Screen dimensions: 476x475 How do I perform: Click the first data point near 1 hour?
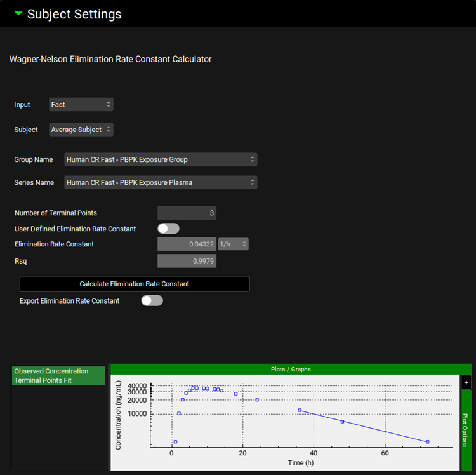tap(175, 441)
